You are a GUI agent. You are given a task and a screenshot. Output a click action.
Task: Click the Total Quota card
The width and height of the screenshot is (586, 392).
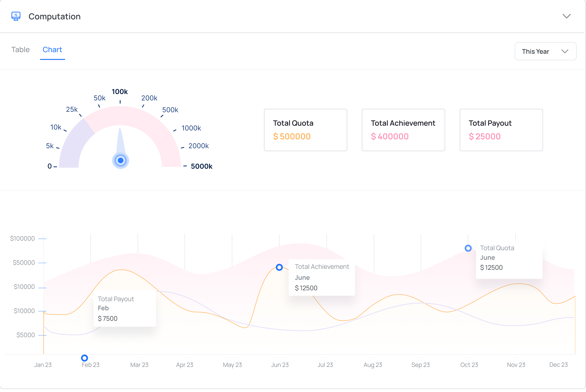click(305, 130)
